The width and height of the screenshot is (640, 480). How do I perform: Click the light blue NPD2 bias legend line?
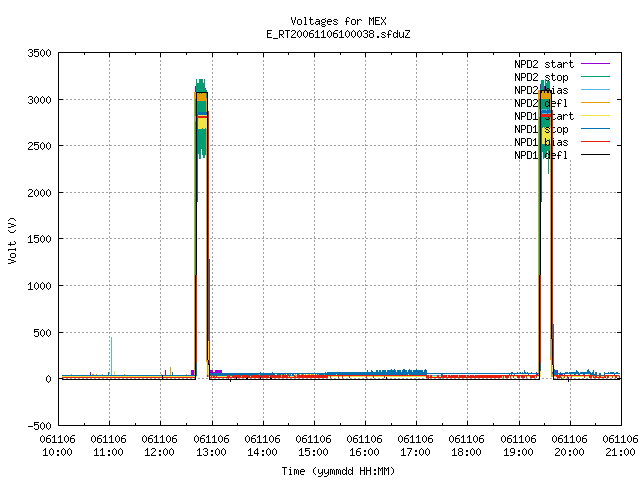click(596, 90)
